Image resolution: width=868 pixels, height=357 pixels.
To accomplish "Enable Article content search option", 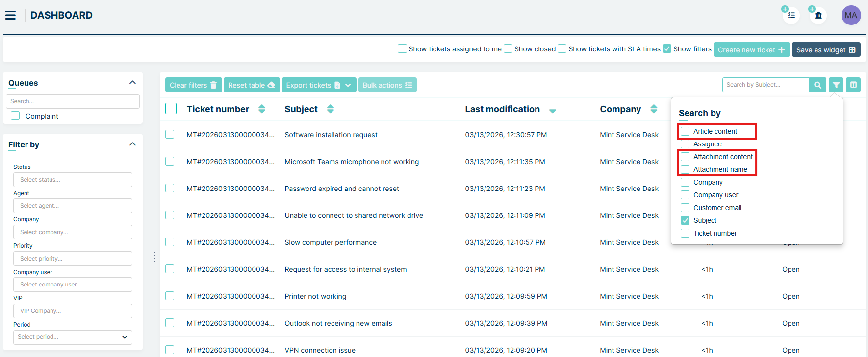I will [x=685, y=131].
